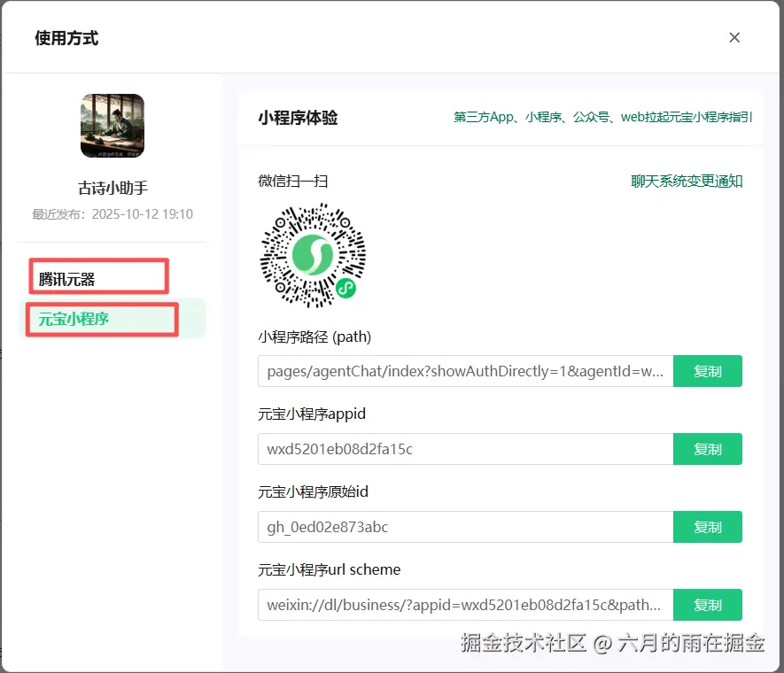Screen dimensions: 784x673
Task: Close the 使用方式 dialog
Action: [x=734, y=37]
